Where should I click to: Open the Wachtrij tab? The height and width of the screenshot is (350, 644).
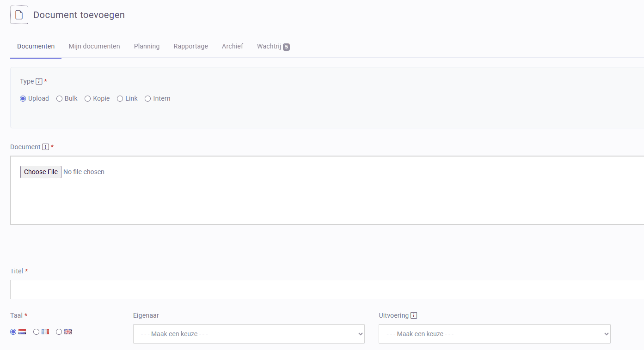click(x=273, y=46)
